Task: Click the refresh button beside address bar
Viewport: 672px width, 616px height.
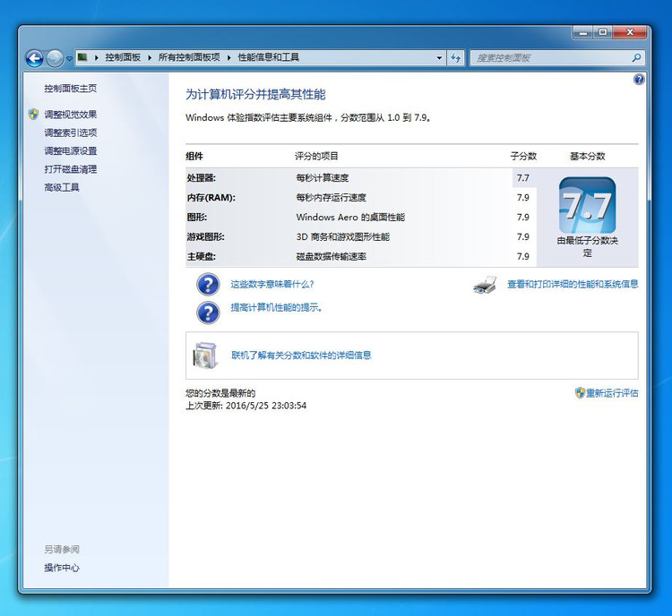Action: pyautogui.click(x=456, y=58)
